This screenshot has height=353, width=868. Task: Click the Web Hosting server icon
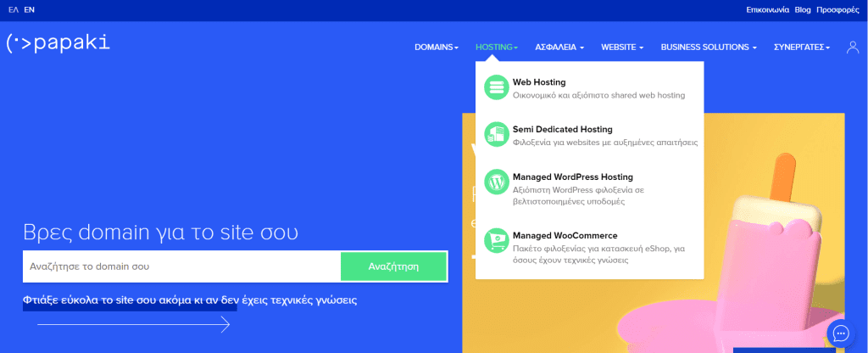coord(495,88)
